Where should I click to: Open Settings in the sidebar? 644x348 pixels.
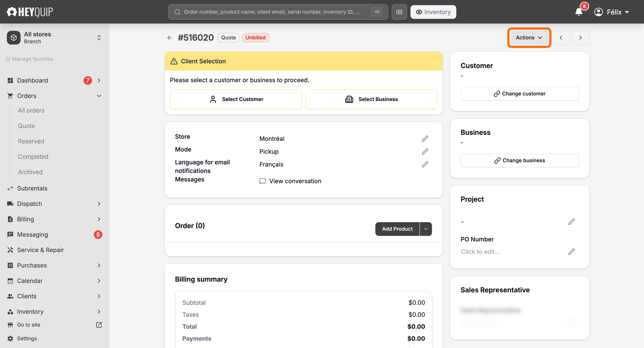pyautogui.click(x=27, y=339)
